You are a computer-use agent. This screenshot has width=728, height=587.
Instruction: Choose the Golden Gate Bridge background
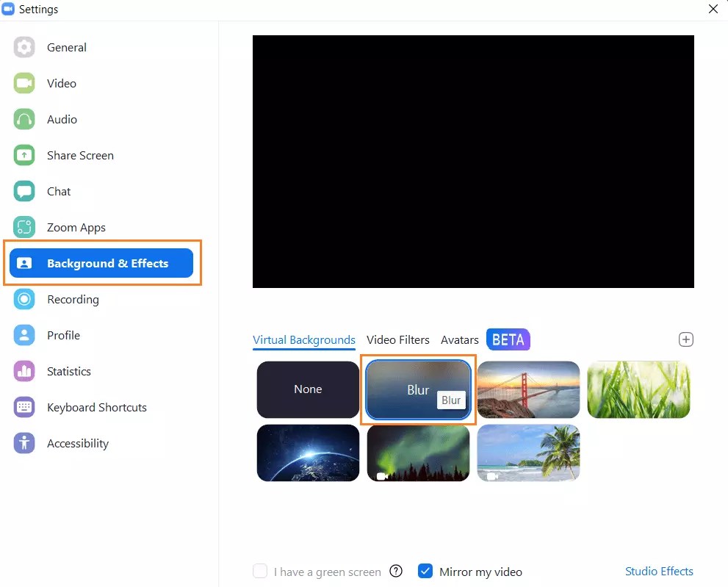pyautogui.click(x=528, y=389)
